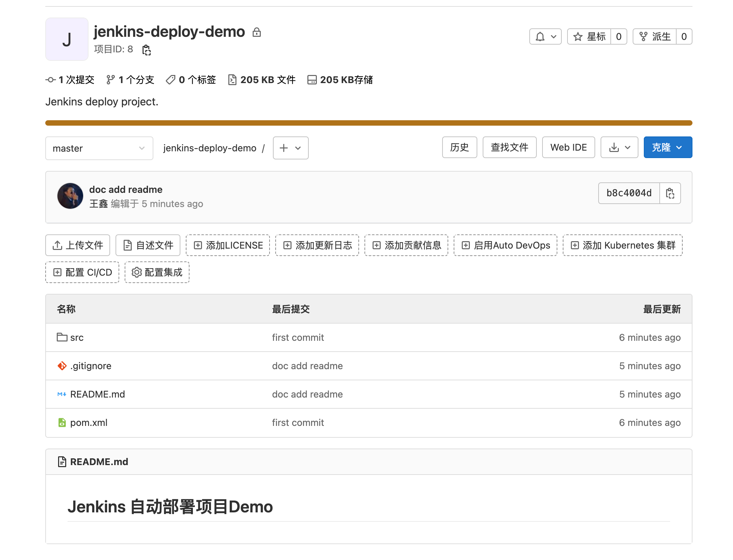Click the 'Jenkins 自动部署项目Demo' readme heading
Viewport: 733px width, 560px height.
coord(170,507)
